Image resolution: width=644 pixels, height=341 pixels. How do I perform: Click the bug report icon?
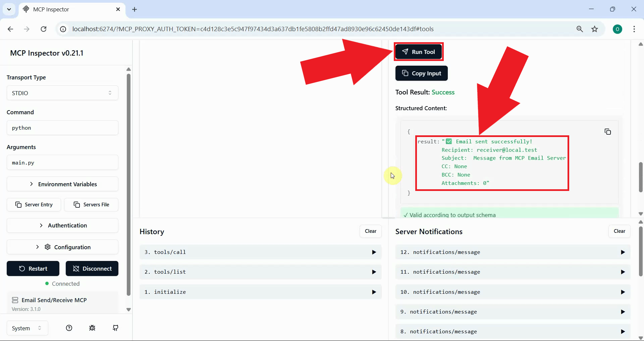click(92, 328)
